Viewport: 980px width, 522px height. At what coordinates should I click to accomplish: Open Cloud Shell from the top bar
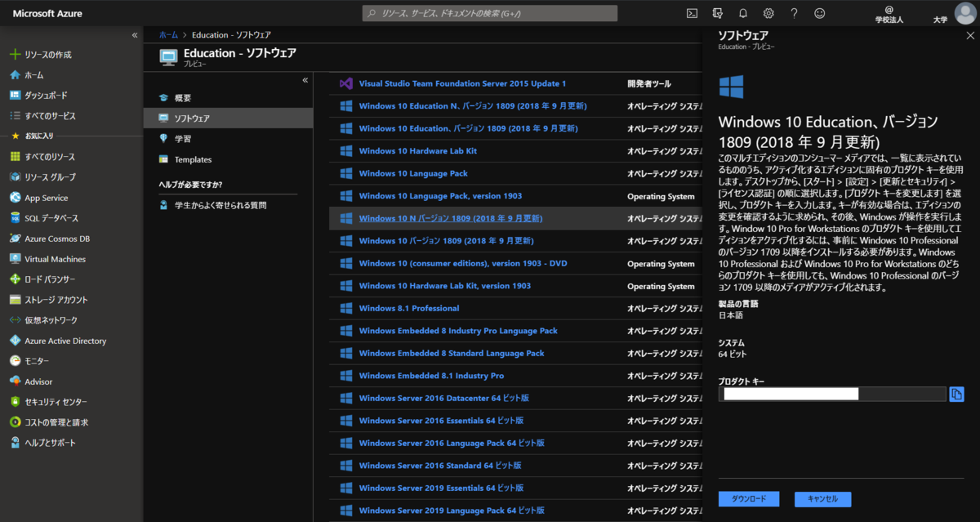point(692,13)
